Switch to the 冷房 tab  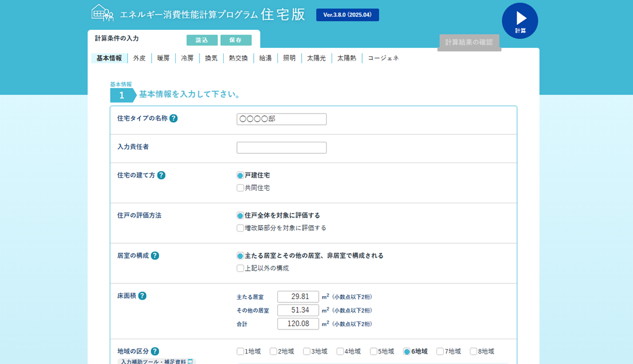coord(187,58)
